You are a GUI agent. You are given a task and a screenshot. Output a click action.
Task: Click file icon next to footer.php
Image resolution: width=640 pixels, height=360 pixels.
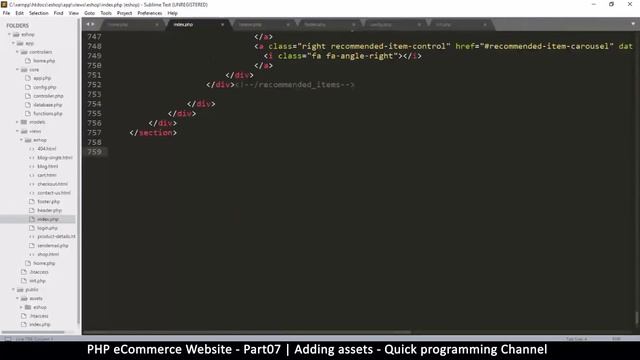(32, 202)
